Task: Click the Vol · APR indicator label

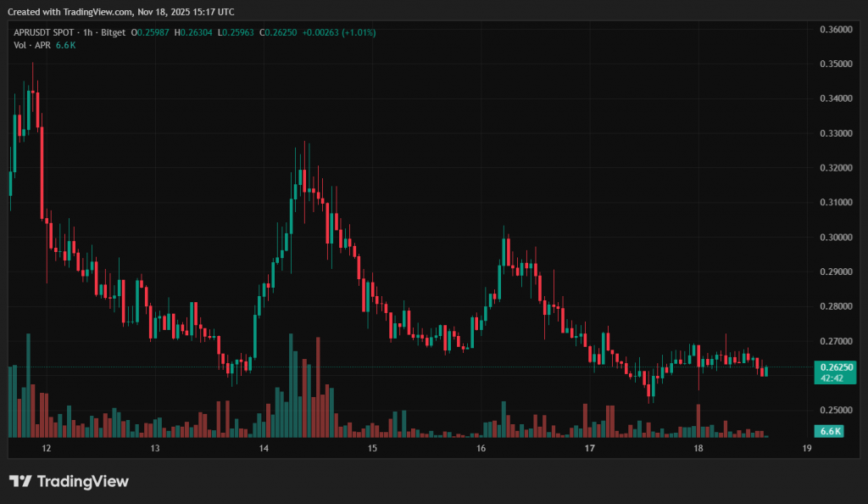Action: point(32,44)
